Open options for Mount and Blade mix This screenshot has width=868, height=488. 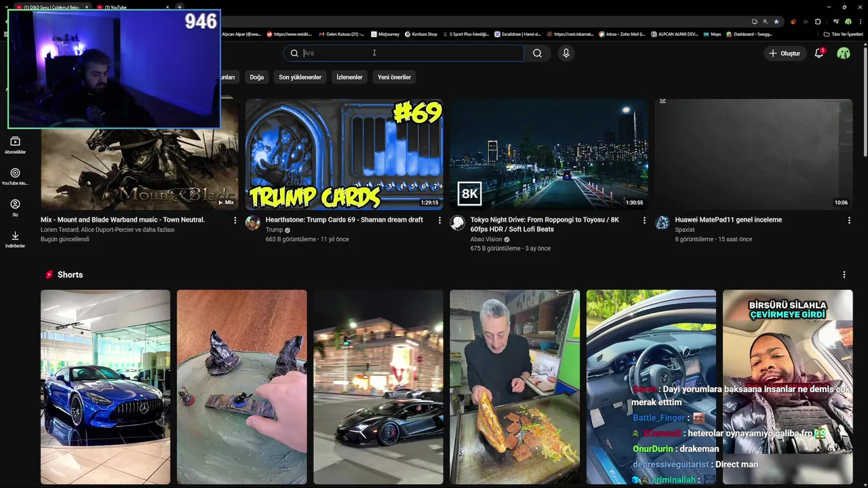235,220
